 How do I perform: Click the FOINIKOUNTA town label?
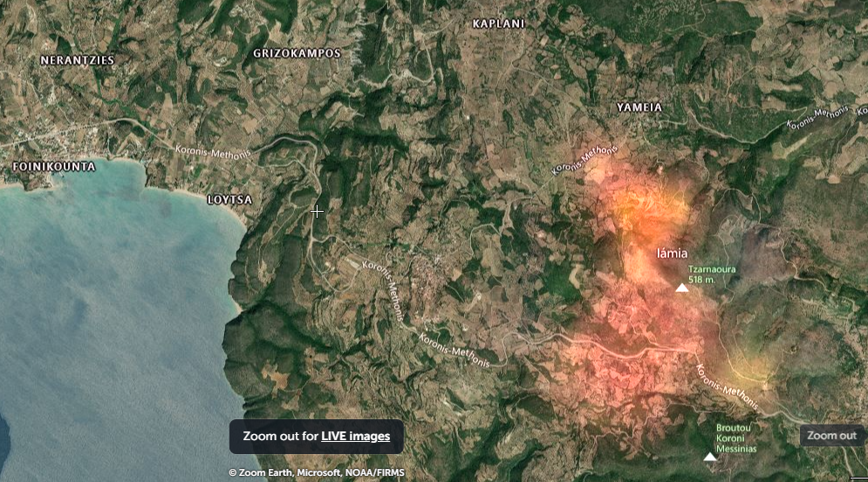click(54, 166)
